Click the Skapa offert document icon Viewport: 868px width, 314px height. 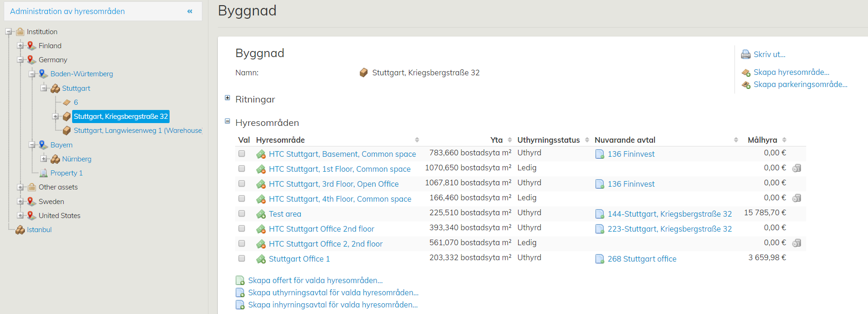click(x=240, y=281)
